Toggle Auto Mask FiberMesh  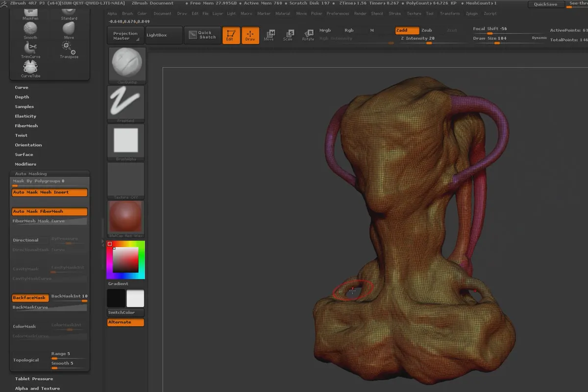tap(49, 212)
